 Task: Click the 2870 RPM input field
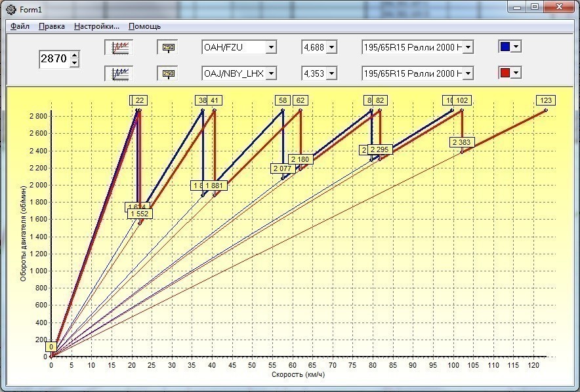[54, 59]
